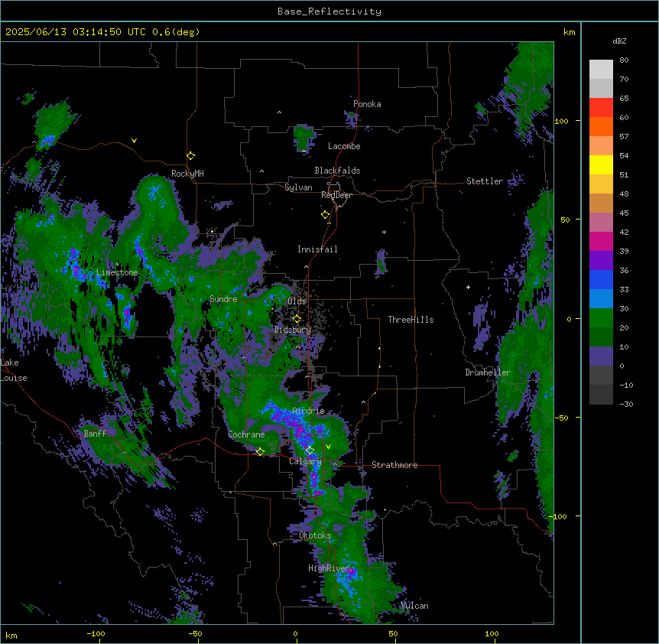Select the red 60-65 dBZ legend swatch
Screen dimensions: 659x644
[601, 108]
